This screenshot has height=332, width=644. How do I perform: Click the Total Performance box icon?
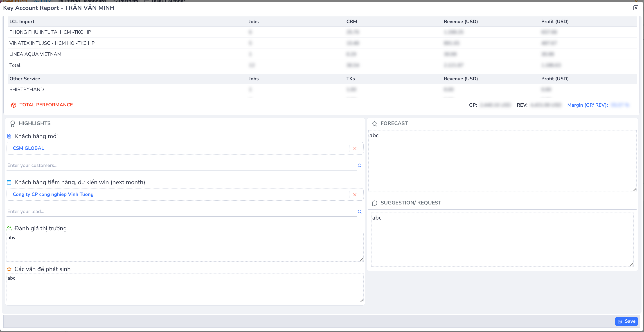coord(14,105)
